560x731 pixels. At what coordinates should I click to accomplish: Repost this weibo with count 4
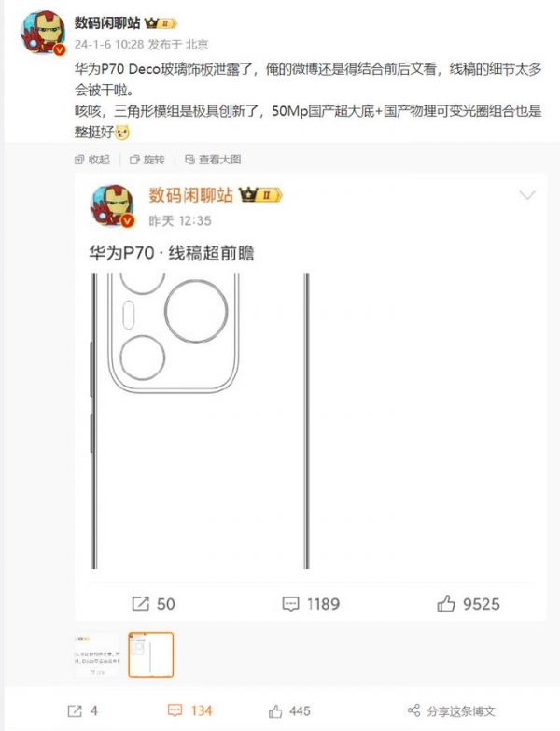(x=82, y=710)
